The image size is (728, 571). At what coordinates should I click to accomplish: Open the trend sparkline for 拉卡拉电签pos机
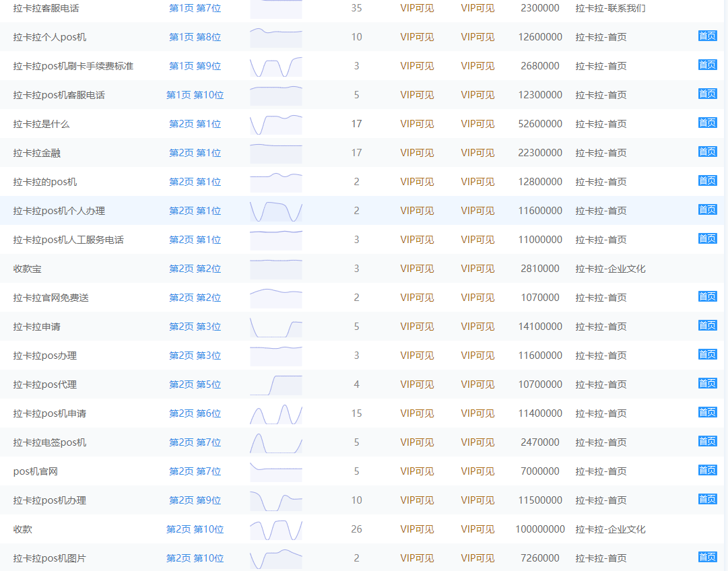[x=276, y=443]
